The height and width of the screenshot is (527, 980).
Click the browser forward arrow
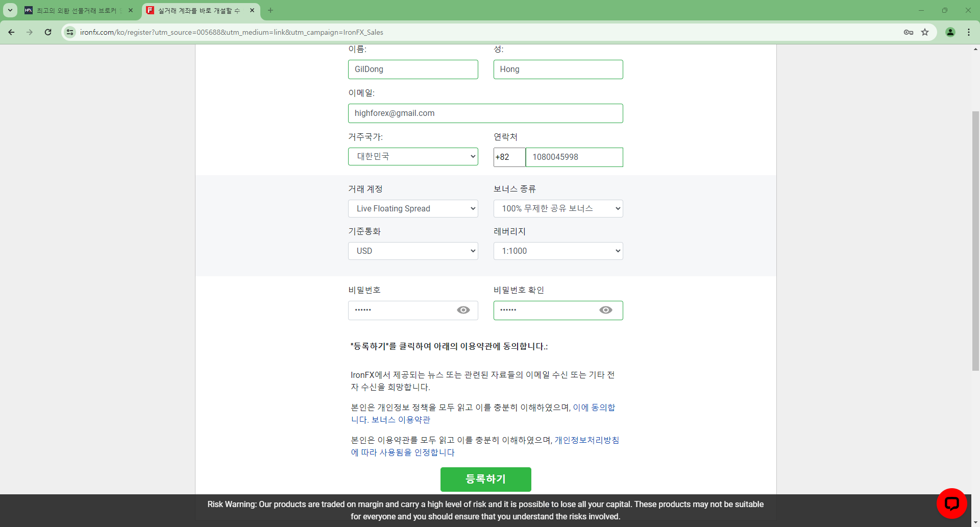coord(30,32)
